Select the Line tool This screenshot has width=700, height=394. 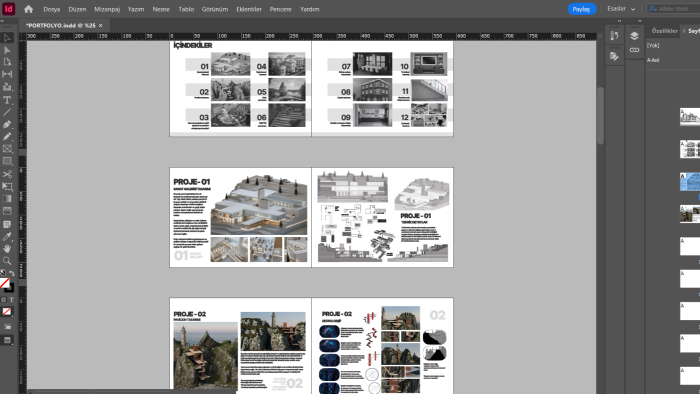click(7, 112)
